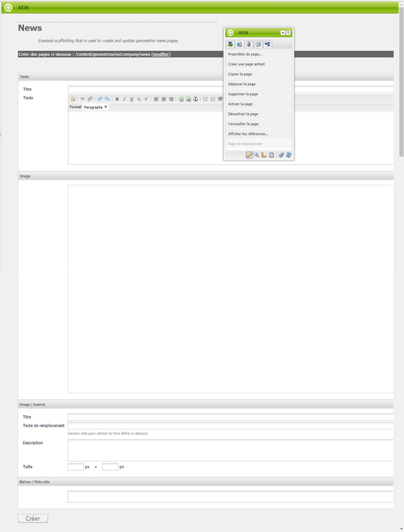Toggle italic formatting in text editor
The height and width of the screenshot is (532, 404).
(124, 99)
